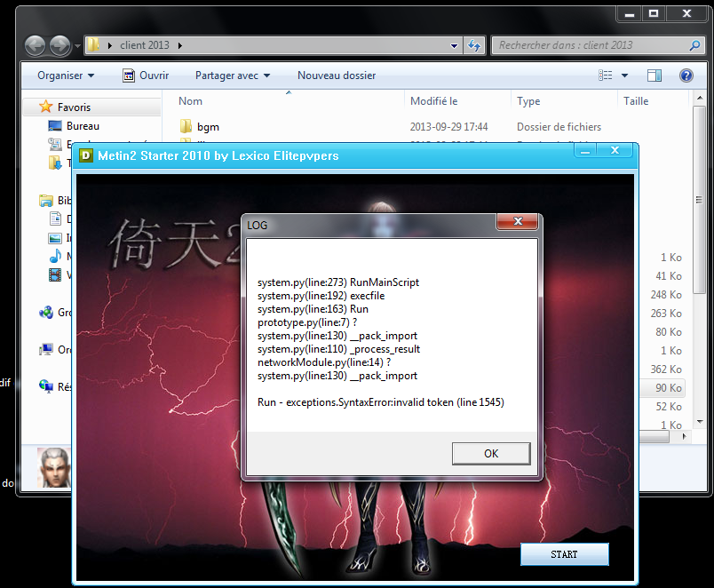Sort by Taille column header

(636, 101)
